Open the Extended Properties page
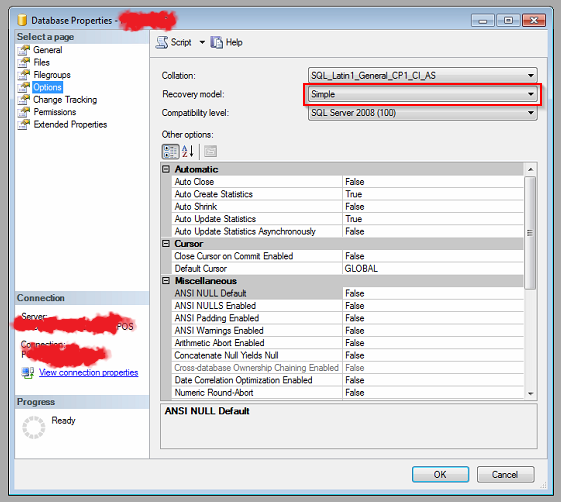Screen dimensions: 561x502 pos(70,125)
